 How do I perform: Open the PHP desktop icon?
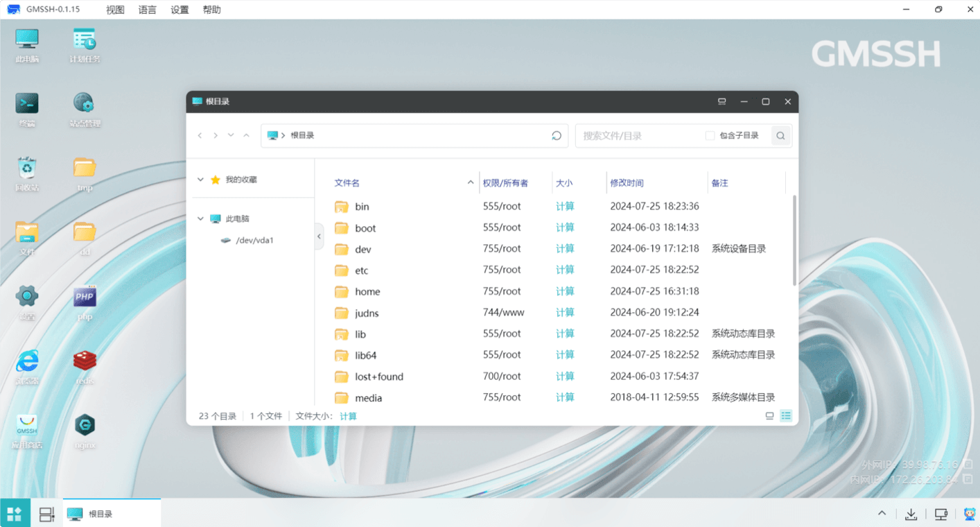[x=85, y=297]
